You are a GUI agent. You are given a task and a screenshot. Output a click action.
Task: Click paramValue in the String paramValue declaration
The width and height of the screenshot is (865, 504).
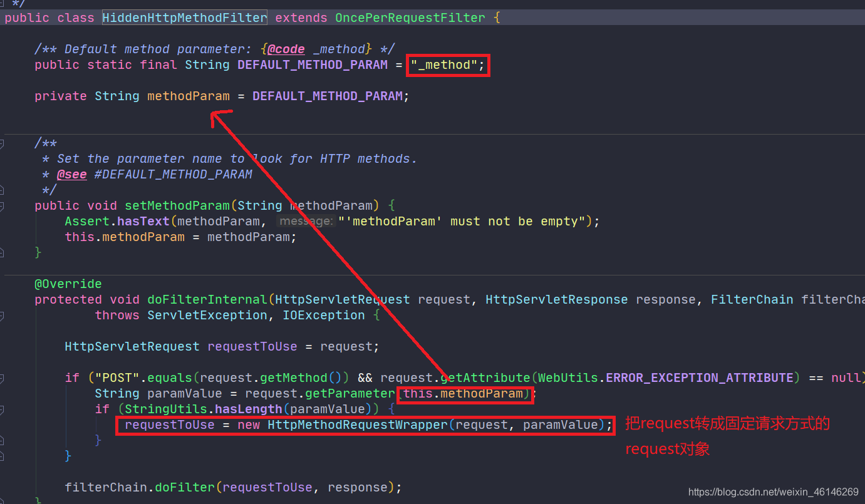pyautogui.click(x=185, y=393)
